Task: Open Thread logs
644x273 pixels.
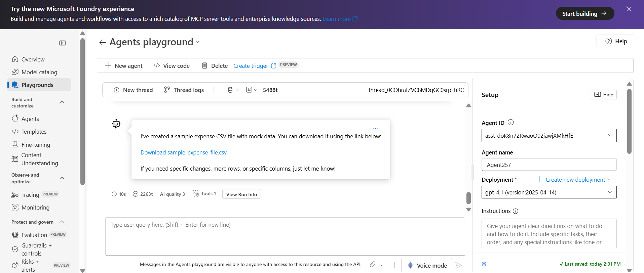Action: [x=184, y=90]
